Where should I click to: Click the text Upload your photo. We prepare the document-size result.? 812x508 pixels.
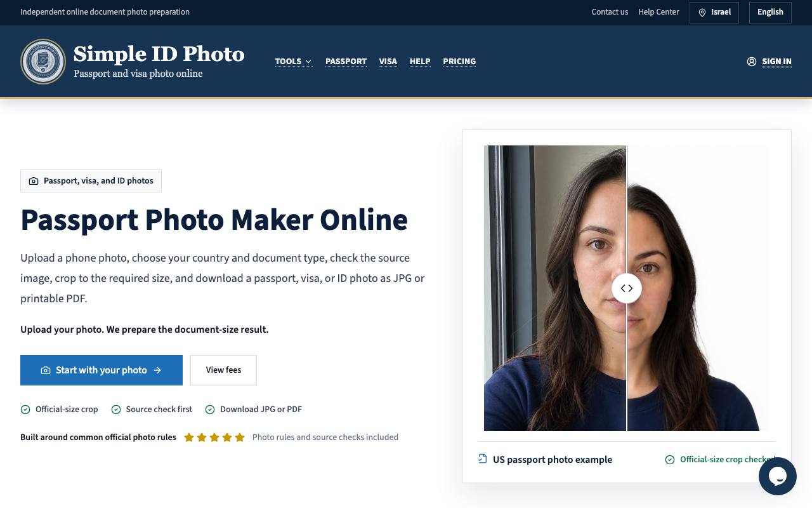(144, 330)
